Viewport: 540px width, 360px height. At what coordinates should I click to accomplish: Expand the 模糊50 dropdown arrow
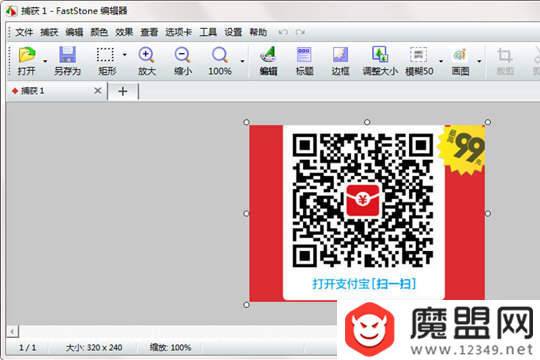pyautogui.click(x=441, y=61)
